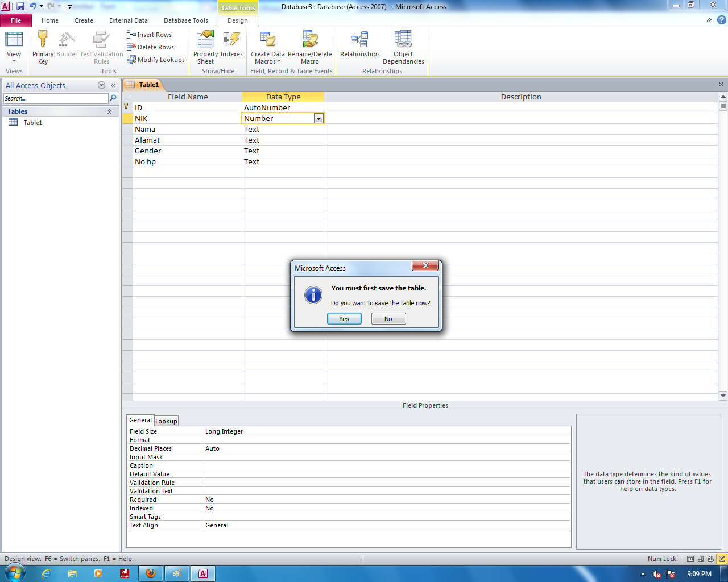Click the navigation pane Search box
The image size is (728, 582).
55,98
